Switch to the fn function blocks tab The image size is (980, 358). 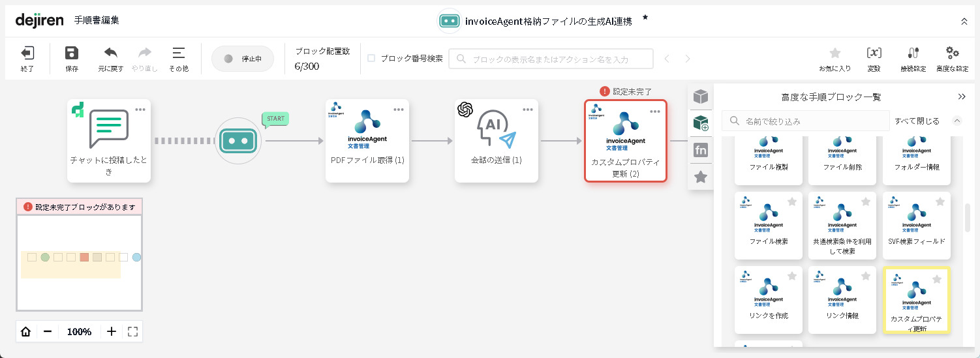point(701,150)
